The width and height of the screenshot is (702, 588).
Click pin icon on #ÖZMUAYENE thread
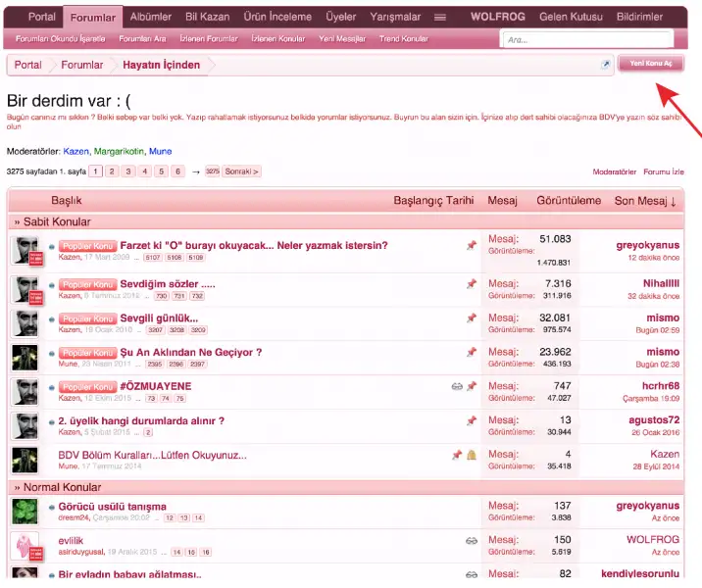[471, 386]
